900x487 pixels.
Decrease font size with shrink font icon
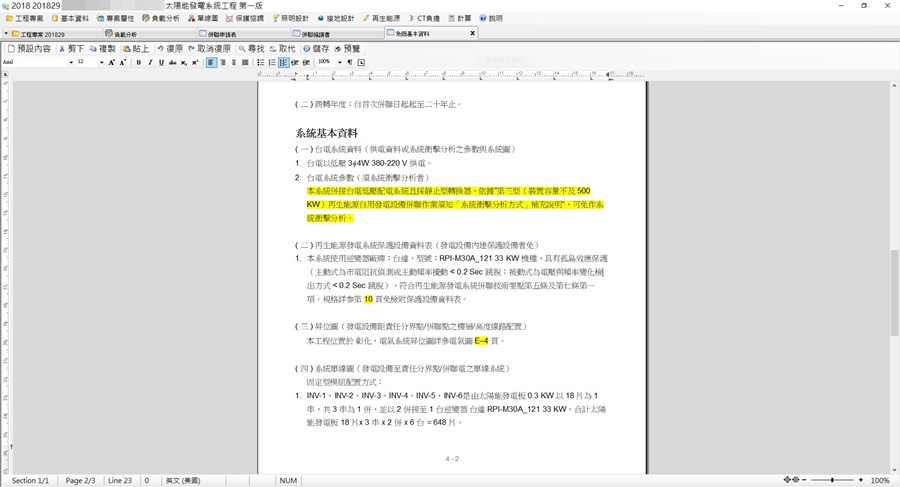[123, 63]
